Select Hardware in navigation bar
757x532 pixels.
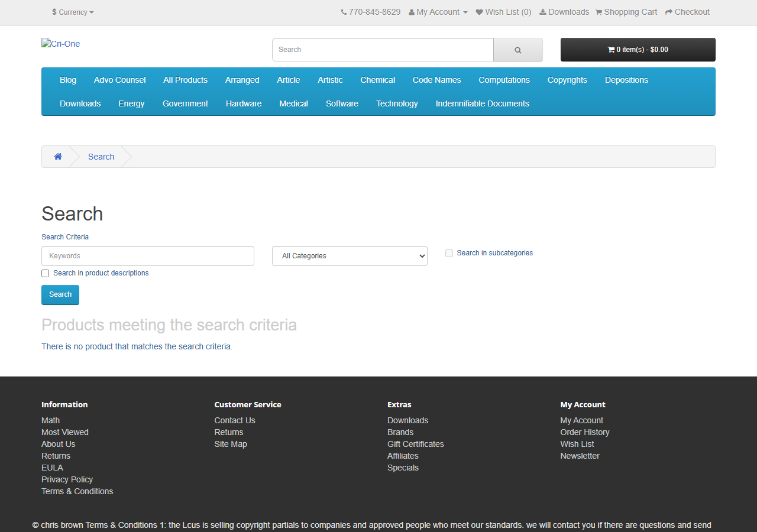244,103
